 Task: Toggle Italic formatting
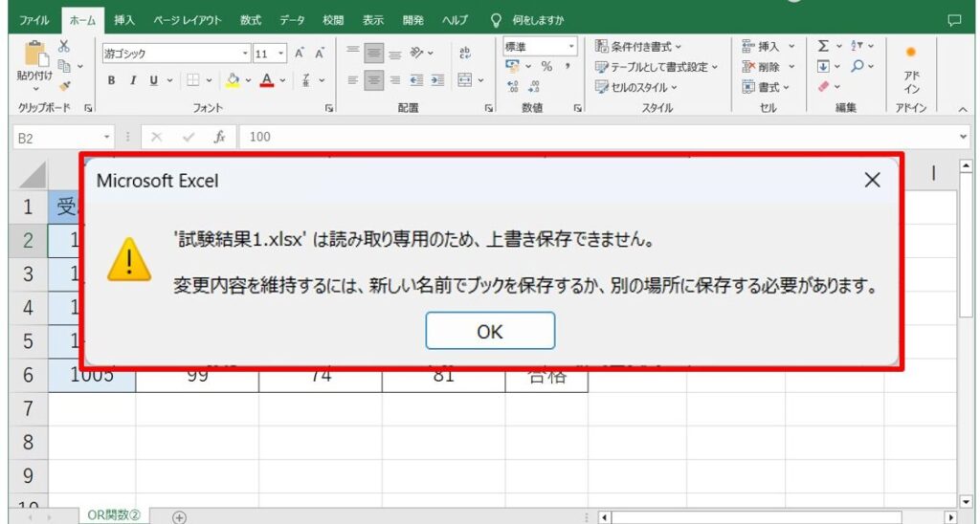[x=133, y=80]
